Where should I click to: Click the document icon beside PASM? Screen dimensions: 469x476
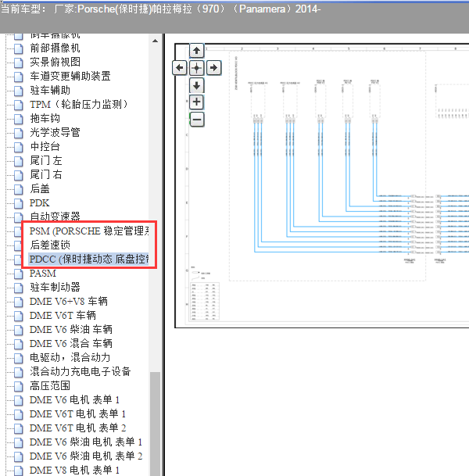click(19, 274)
